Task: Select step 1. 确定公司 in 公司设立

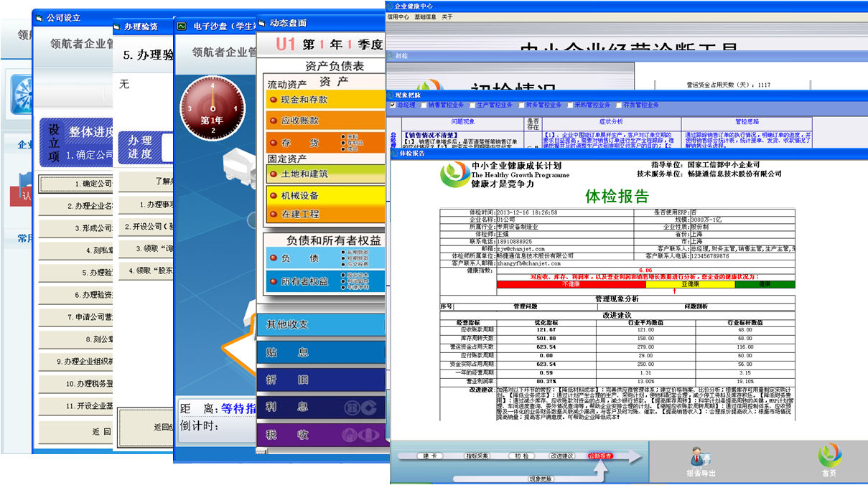Action: (x=76, y=184)
